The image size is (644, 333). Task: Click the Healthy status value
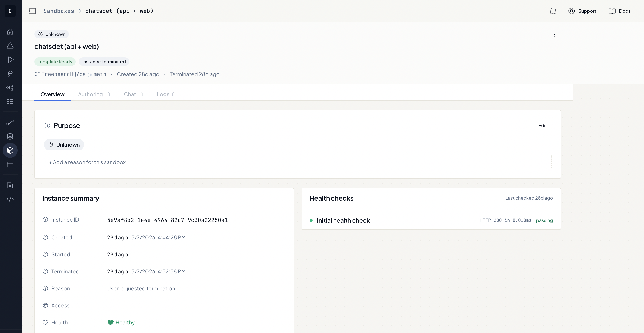tap(121, 322)
